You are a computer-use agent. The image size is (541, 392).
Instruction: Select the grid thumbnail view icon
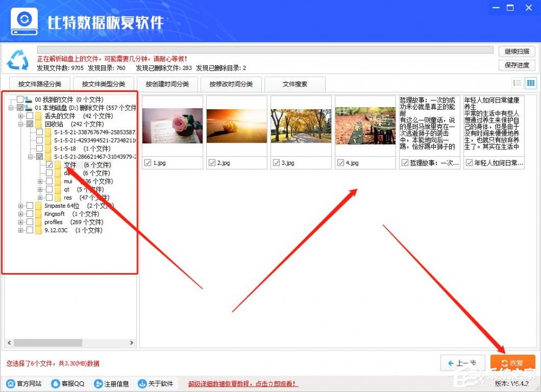tap(531, 82)
